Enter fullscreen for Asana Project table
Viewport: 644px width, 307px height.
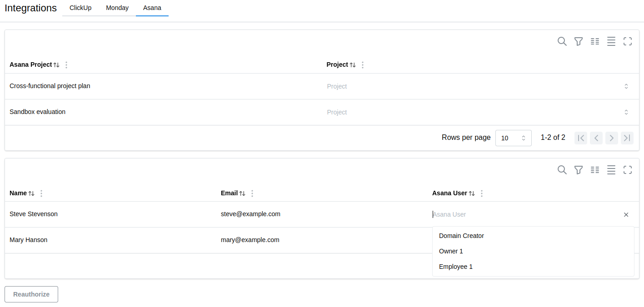click(x=628, y=41)
